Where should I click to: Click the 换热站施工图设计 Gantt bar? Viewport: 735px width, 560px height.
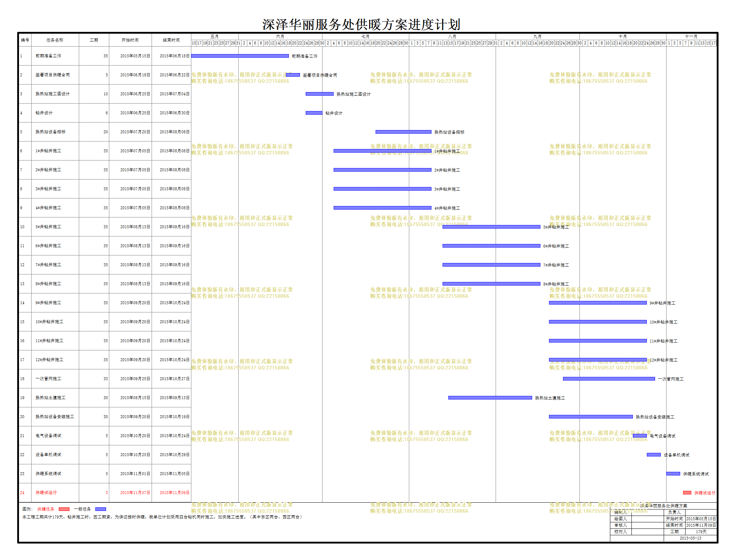click(319, 94)
